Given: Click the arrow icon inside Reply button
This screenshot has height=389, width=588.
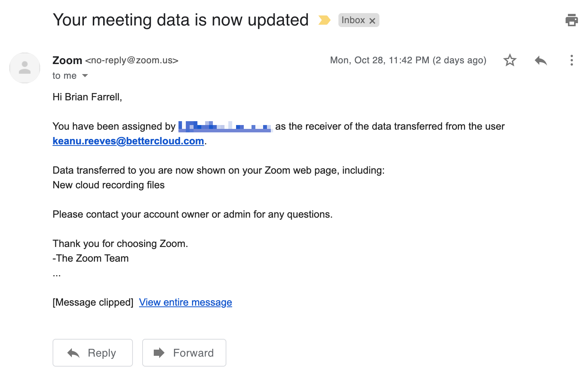Looking at the screenshot, I should pyautogui.click(x=73, y=353).
